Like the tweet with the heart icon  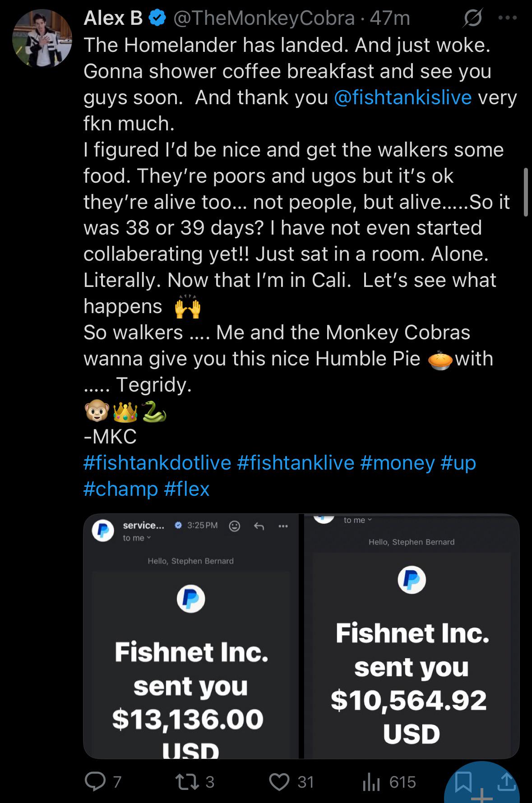279,782
